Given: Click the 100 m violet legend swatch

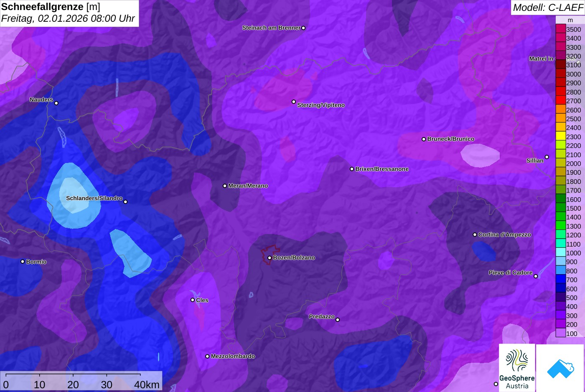Looking at the screenshot, I should [560, 333].
